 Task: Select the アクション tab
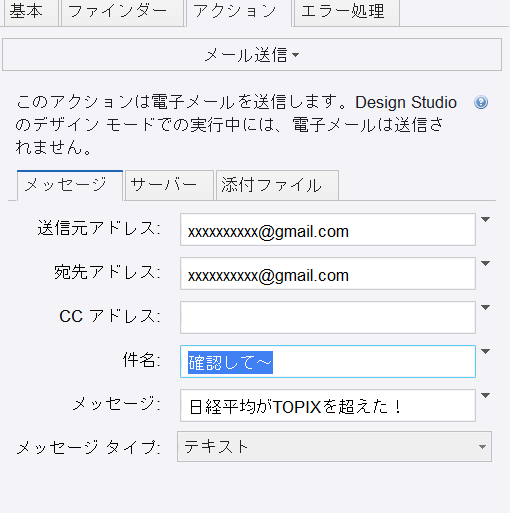[239, 12]
